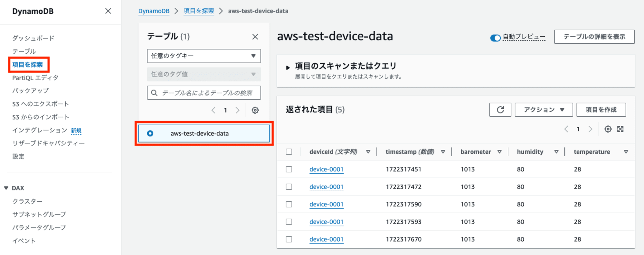Go to previous page of tables list
The height and width of the screenshot is (255, 644).
click(213, 110)
